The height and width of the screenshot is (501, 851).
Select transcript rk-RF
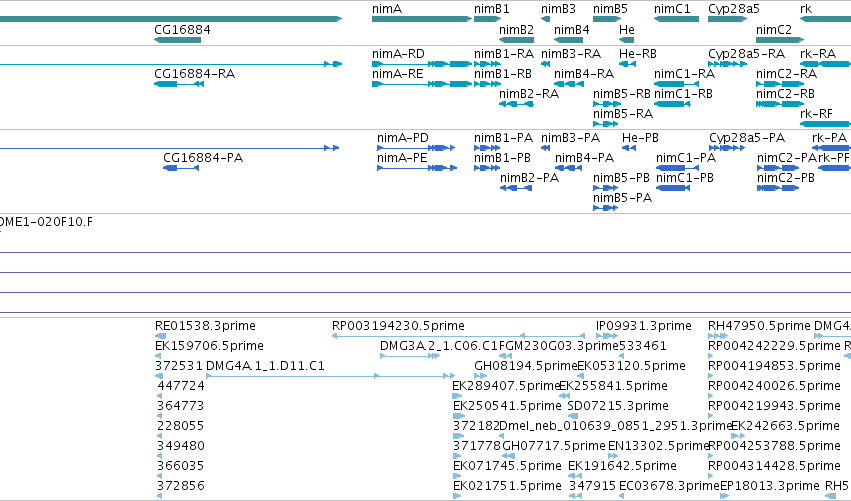(x=825, y=124)
